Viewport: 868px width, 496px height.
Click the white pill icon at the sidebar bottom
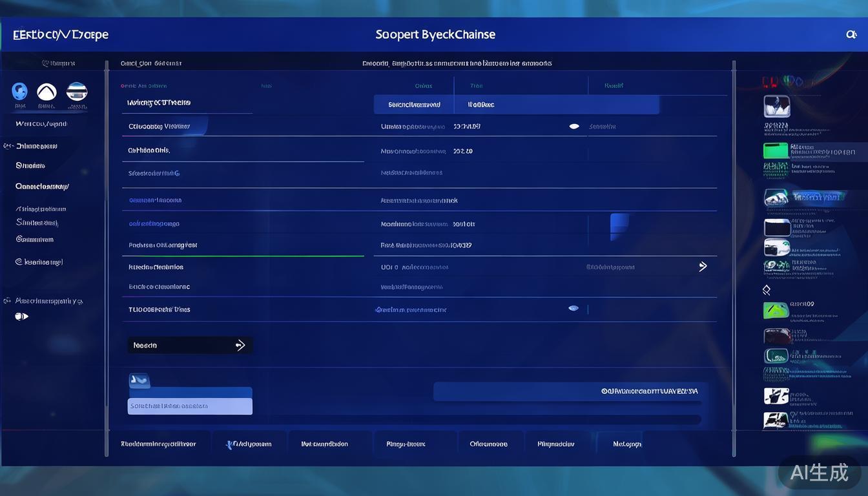click(21, 316)
